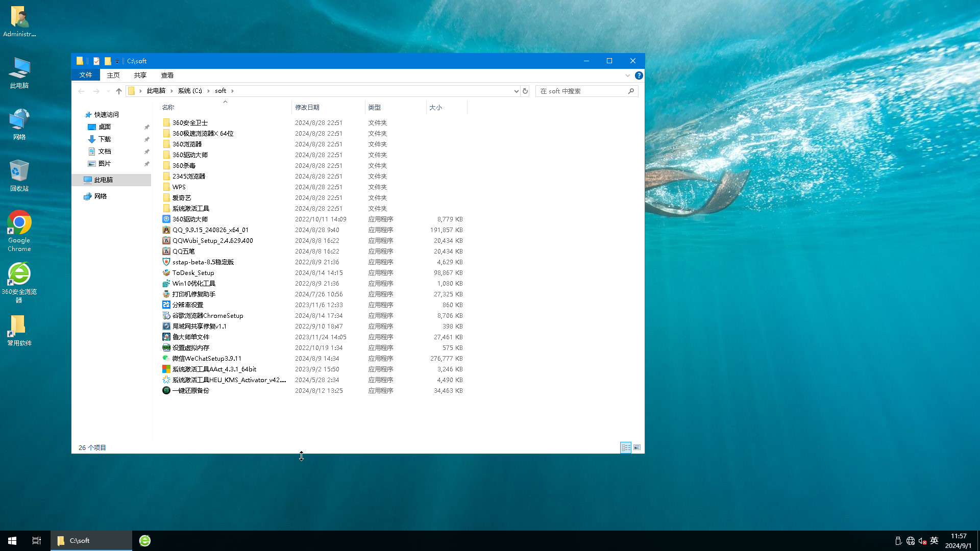
Task: Click the muted volume tray icon
Action: [922, 541]
